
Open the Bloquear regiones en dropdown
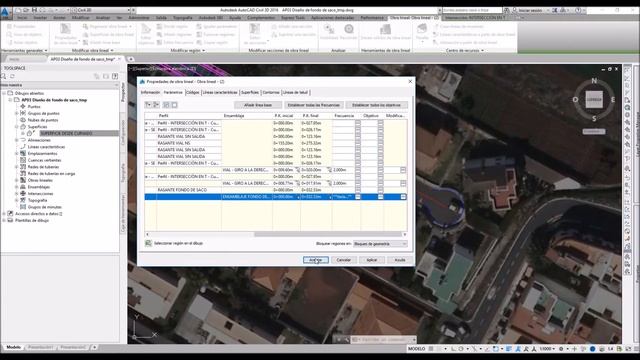[380, 244]
